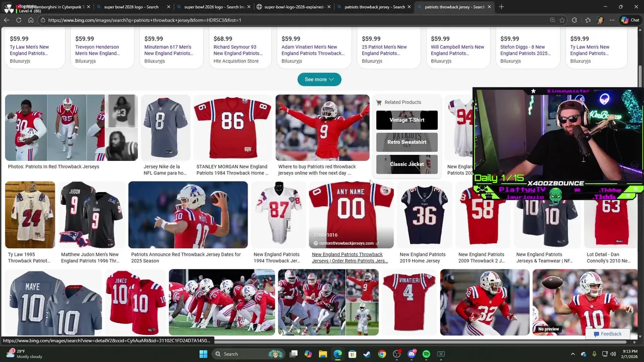This screenshot has height=362, width=644.
Task: Open the Ty Law 24 jersey thumbnail
Action: [x=30, y=215]
